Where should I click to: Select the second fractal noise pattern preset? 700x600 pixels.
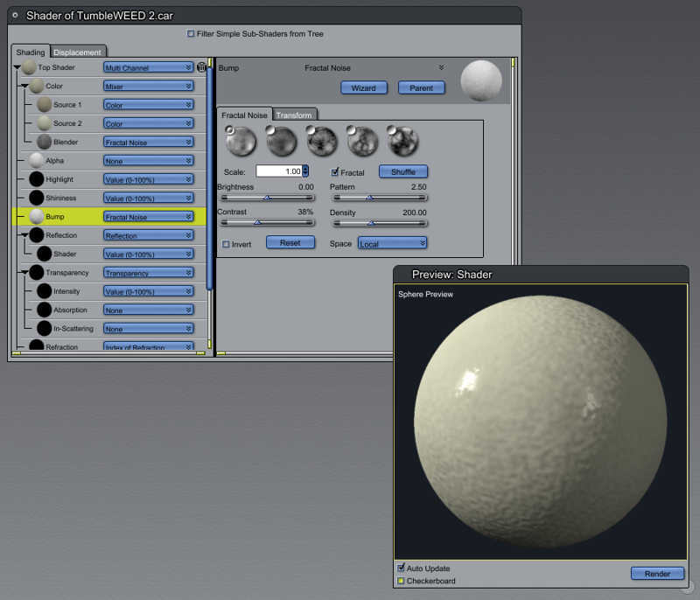pyautogui.click(x=281, y=142)
